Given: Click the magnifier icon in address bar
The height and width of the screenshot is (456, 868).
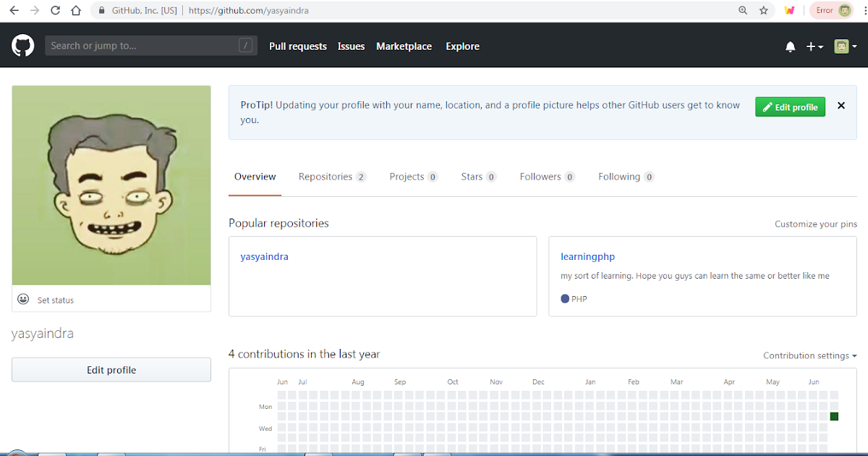Looking at the screenshot, I should pos(743,10).
